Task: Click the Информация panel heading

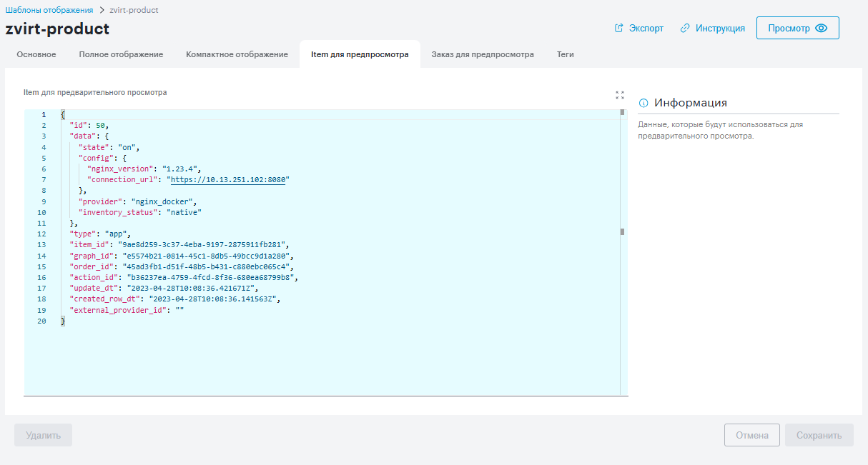Action: pos(691,103)
